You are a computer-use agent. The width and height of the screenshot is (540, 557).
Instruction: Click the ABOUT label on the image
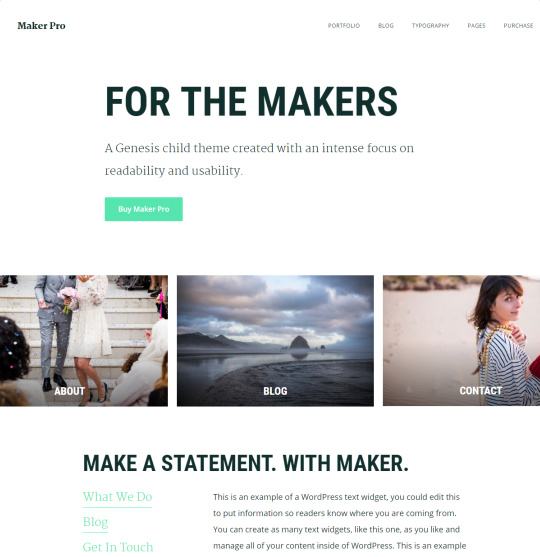click(x=70, y=391)
